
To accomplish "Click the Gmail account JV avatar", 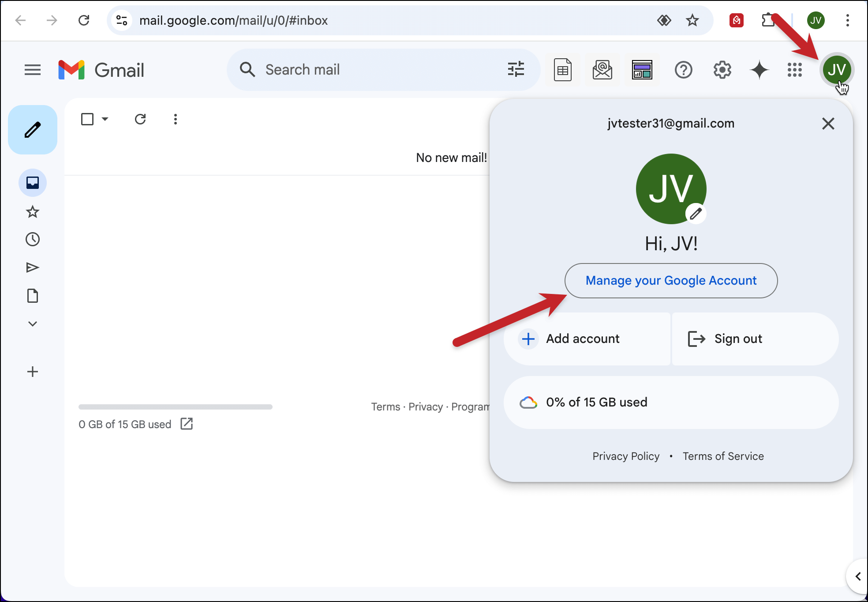I will tap(837, 70).
